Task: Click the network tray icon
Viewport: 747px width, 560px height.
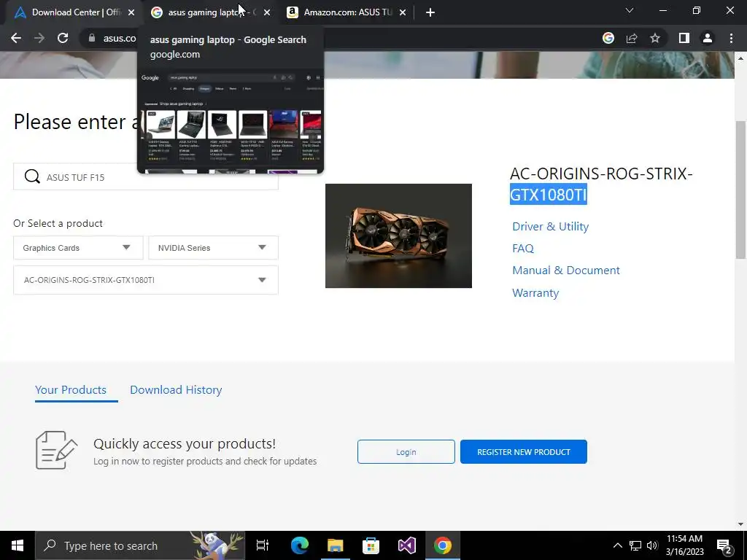Action: click(635, 545)
